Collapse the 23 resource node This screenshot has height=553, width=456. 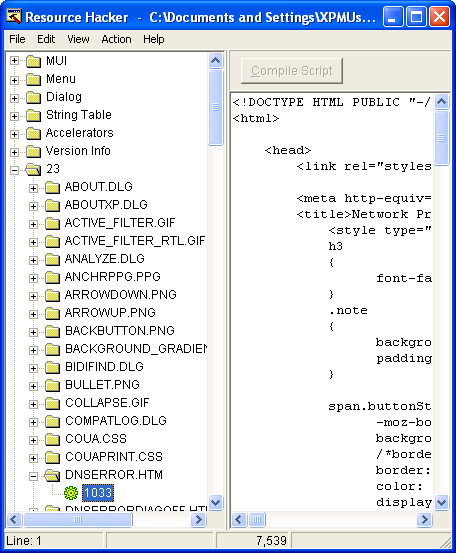coord(14,170)
